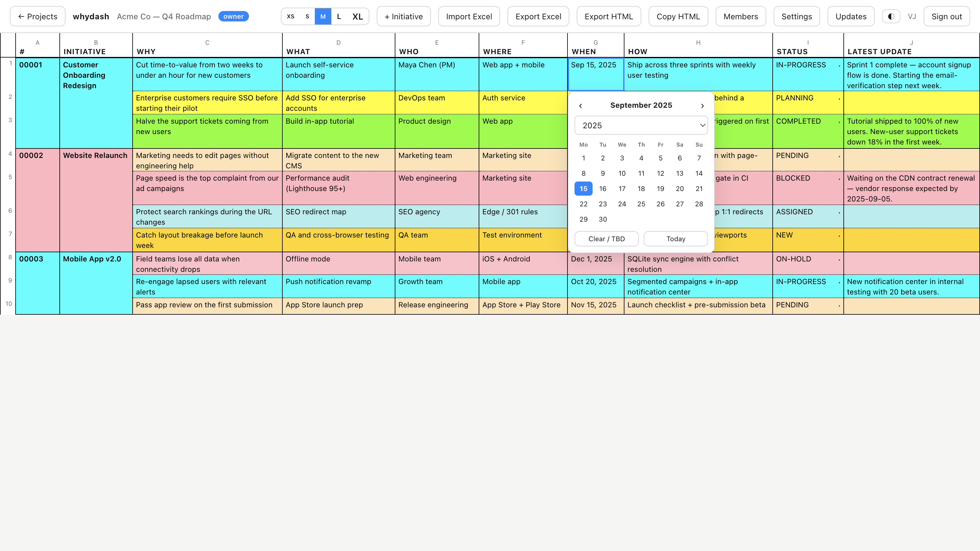Pick September 30 in calendar

(x=603, y=219)
